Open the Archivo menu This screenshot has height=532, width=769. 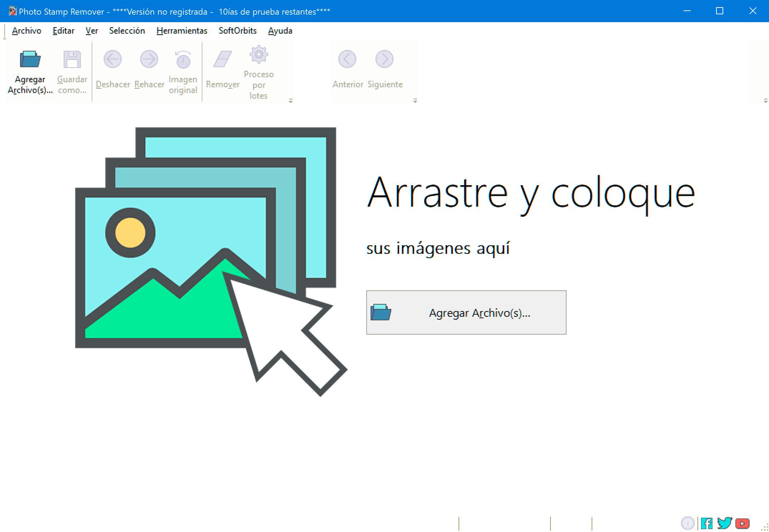click(x=27, y=31)
